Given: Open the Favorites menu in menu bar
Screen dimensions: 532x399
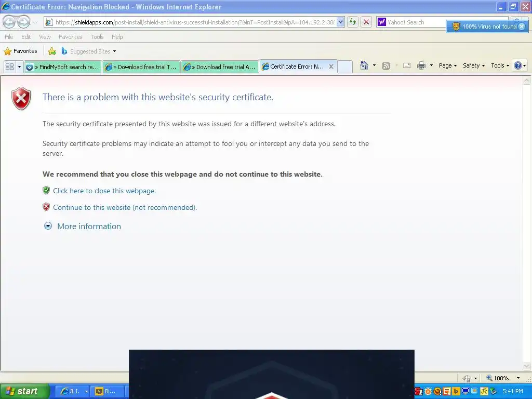Looking at the screenshot, I should 71,37.
